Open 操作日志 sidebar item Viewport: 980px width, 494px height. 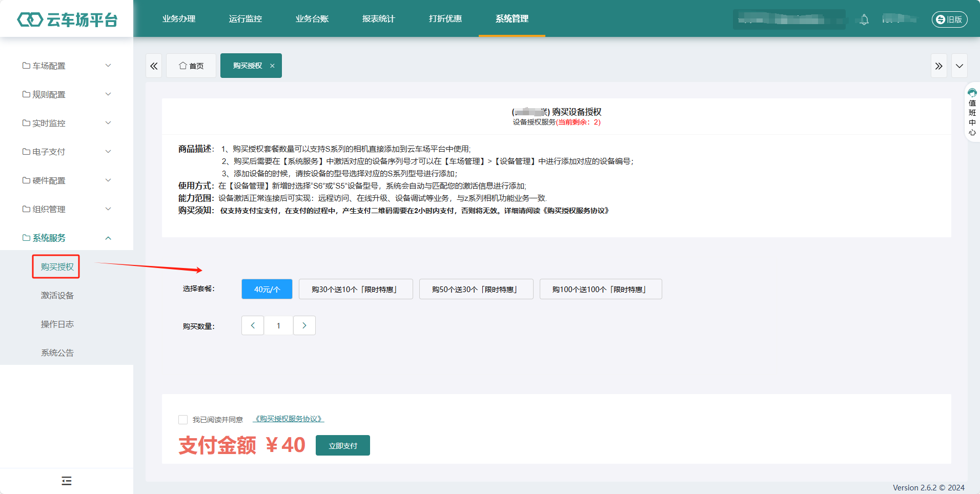click(x=57, y=324)
